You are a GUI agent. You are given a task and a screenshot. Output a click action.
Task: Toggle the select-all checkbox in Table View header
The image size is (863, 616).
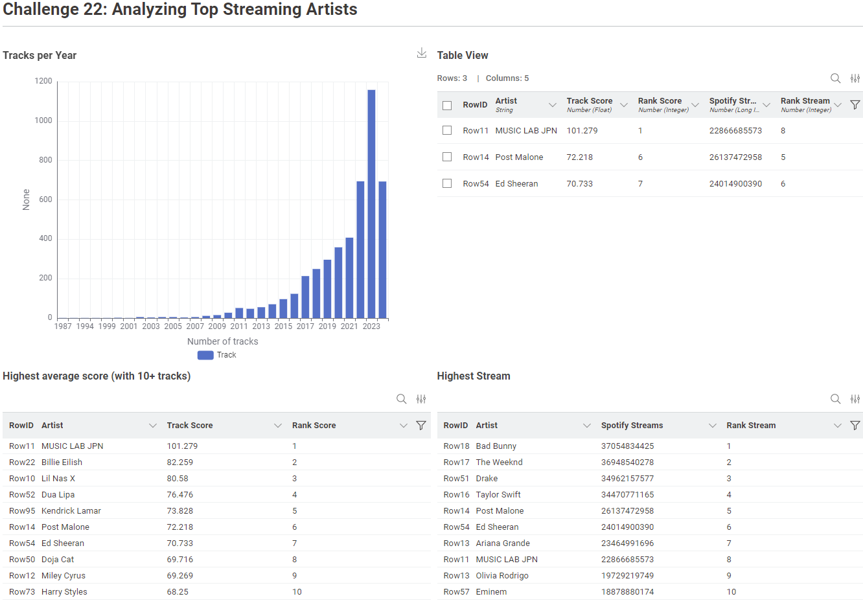point(447,105)
